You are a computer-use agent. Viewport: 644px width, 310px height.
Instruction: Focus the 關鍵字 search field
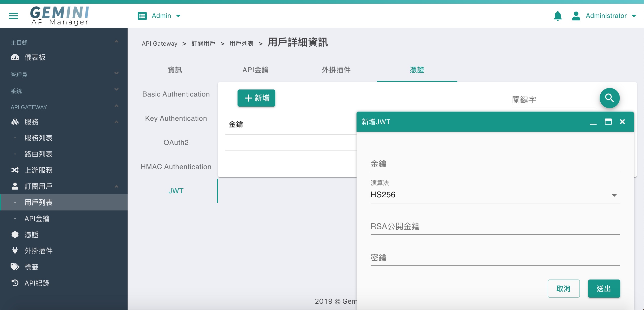pos(553,100)
